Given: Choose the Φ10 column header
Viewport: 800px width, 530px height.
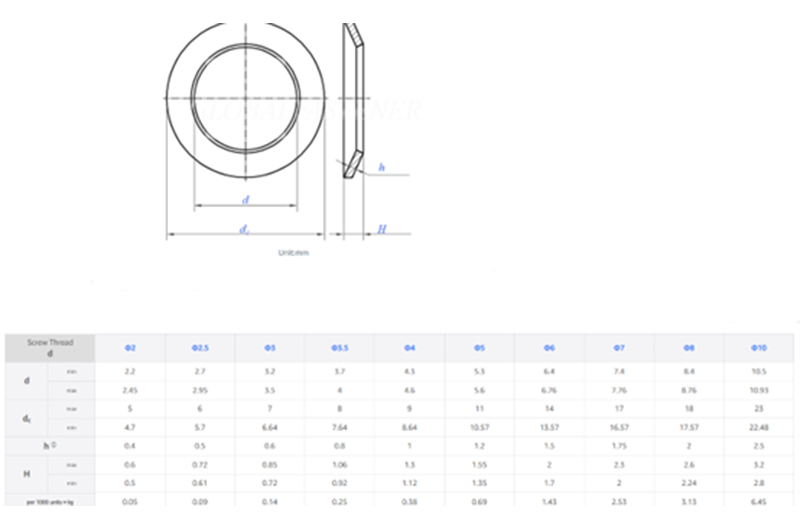Looking at the screenshot, I should (759, 348).
